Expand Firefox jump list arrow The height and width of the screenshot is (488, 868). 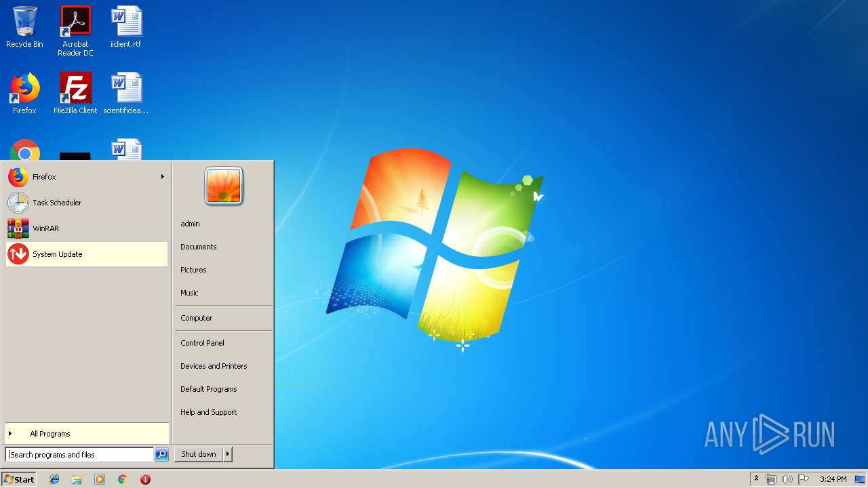coord(162,177)
